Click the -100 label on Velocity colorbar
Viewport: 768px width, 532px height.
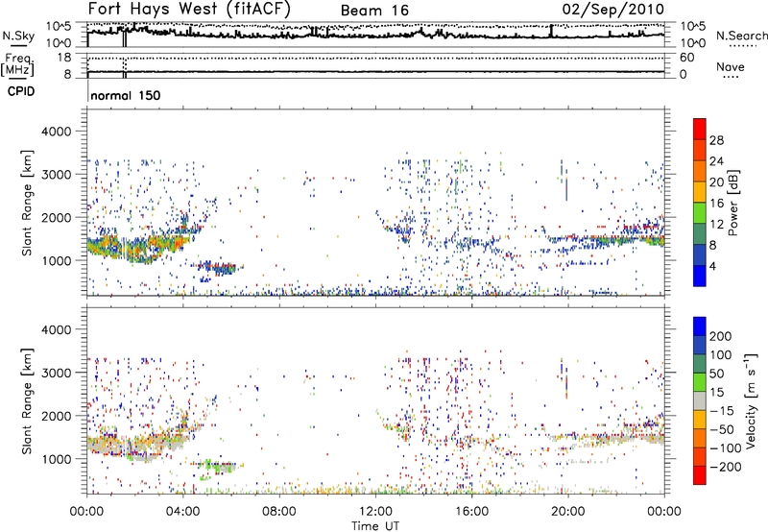coord(725,447)
